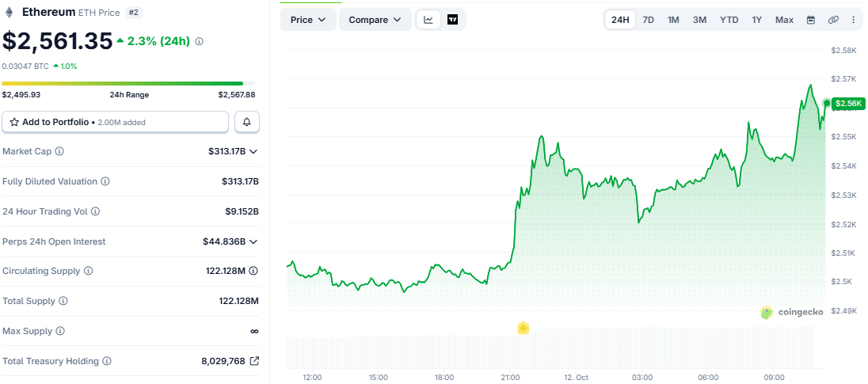Viewport: 868px width, 384px height.
Task: Click the Ethereum diamond logo icon
Action: pos(9,12)
